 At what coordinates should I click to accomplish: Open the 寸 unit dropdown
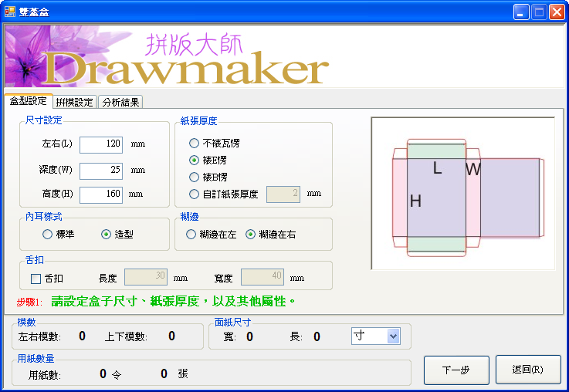pos(394,336)
